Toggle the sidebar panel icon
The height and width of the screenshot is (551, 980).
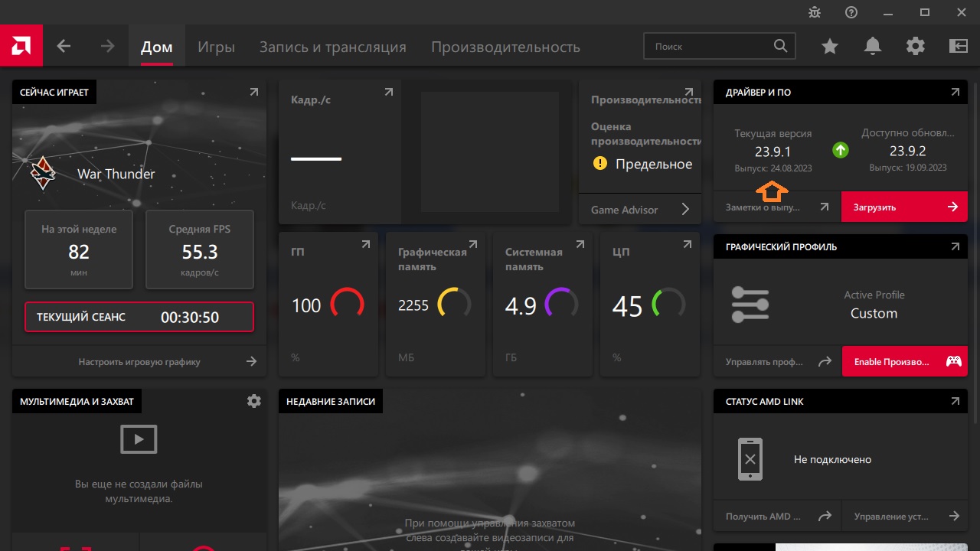pos(959,47)
